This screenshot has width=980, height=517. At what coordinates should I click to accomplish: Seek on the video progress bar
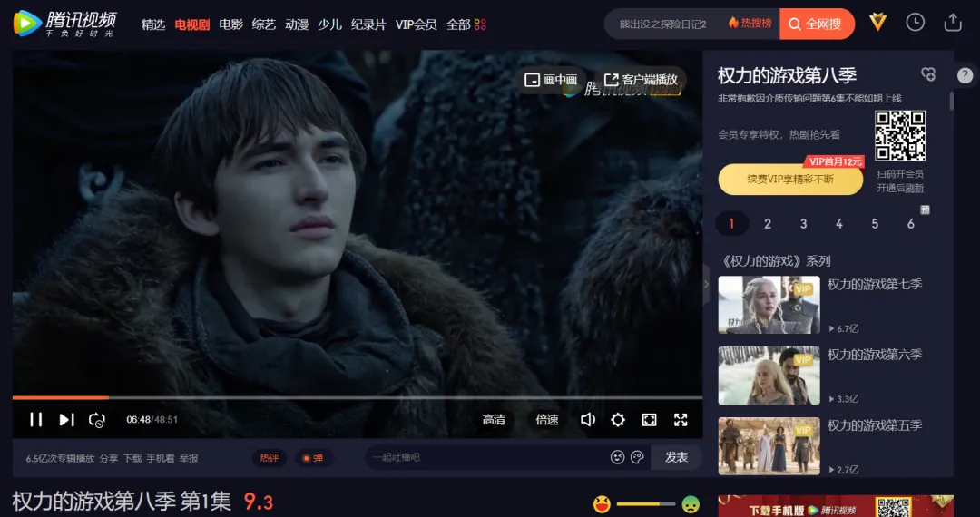click(358, 397)
